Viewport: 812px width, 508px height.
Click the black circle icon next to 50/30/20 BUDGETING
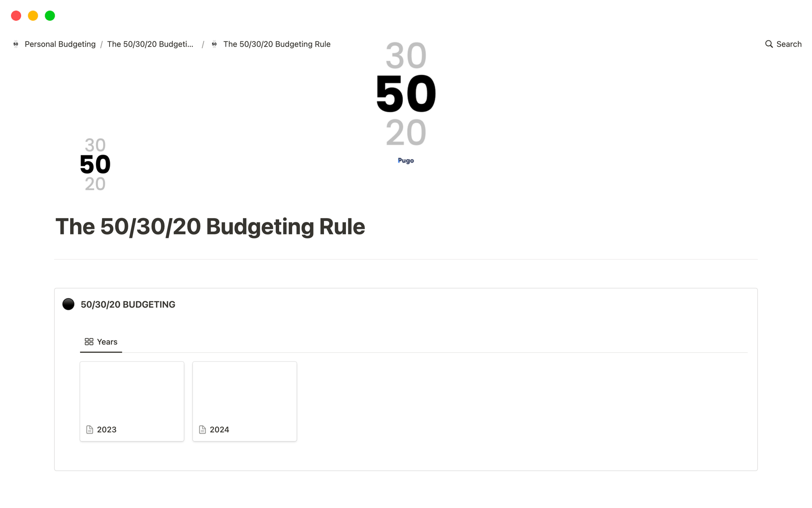click(x=69, y=304)
